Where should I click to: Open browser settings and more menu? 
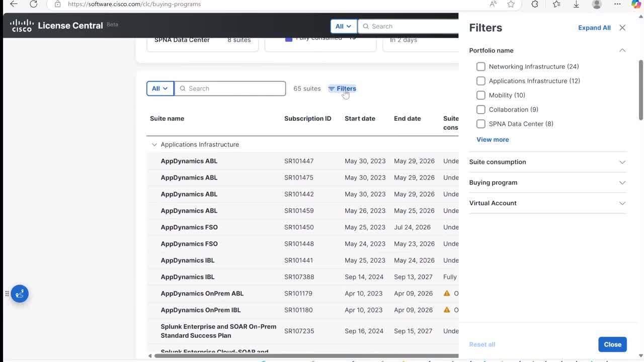[x=617, y=4]
